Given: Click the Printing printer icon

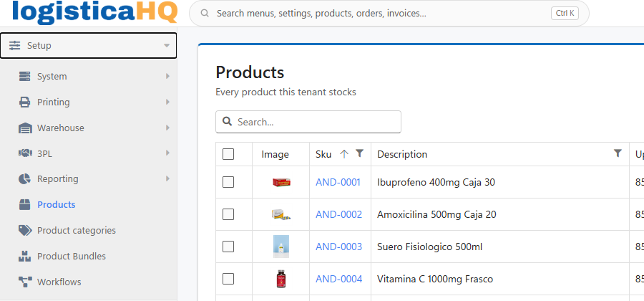Looking at the screenshot, I should tap(24, 102).
